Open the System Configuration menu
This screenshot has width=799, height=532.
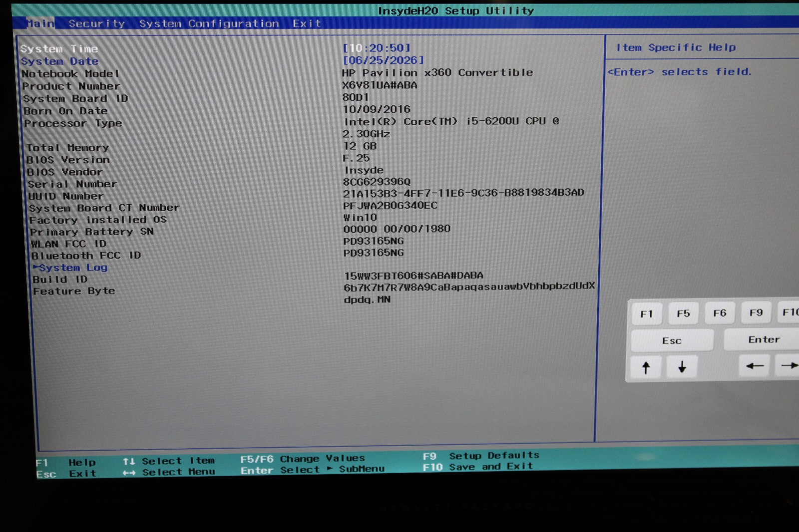[209, 23]
